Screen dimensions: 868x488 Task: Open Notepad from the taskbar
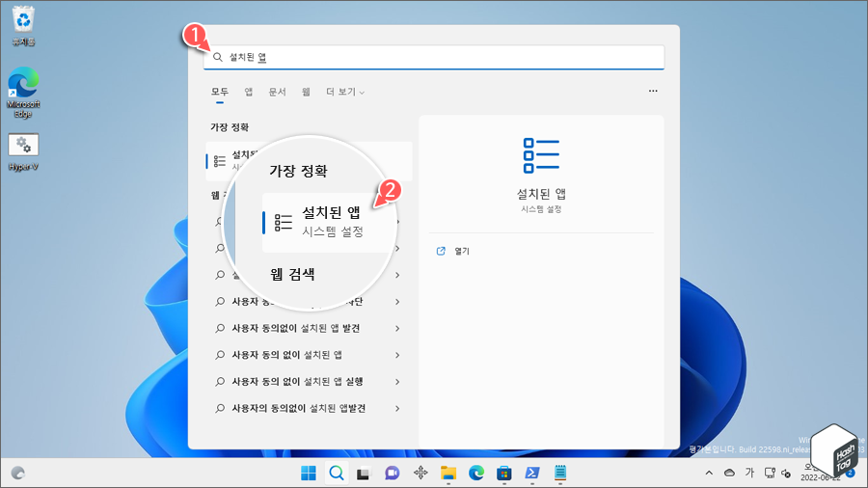point(560,474)
